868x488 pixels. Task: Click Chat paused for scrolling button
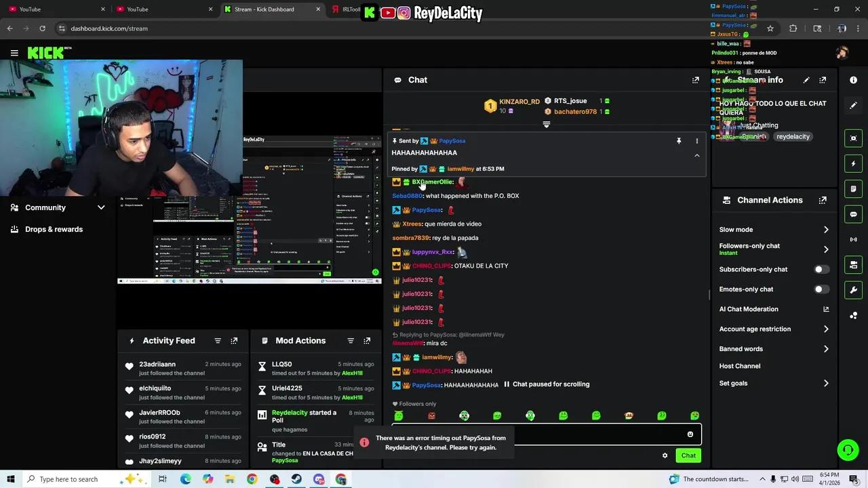(546, 384)
